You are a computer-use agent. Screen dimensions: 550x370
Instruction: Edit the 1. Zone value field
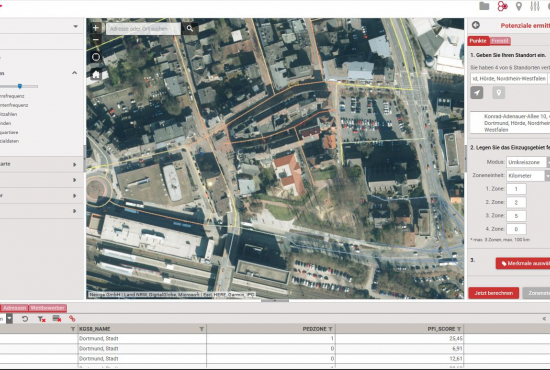(516, 189)
